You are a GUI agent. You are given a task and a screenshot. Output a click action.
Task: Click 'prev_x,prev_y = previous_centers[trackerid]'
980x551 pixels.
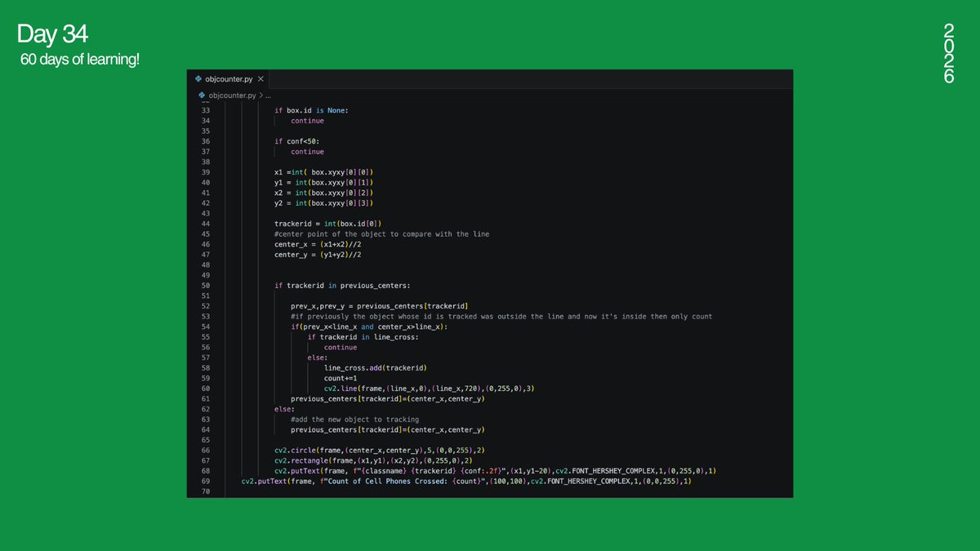pyautogui.click(x=379, y=306)
